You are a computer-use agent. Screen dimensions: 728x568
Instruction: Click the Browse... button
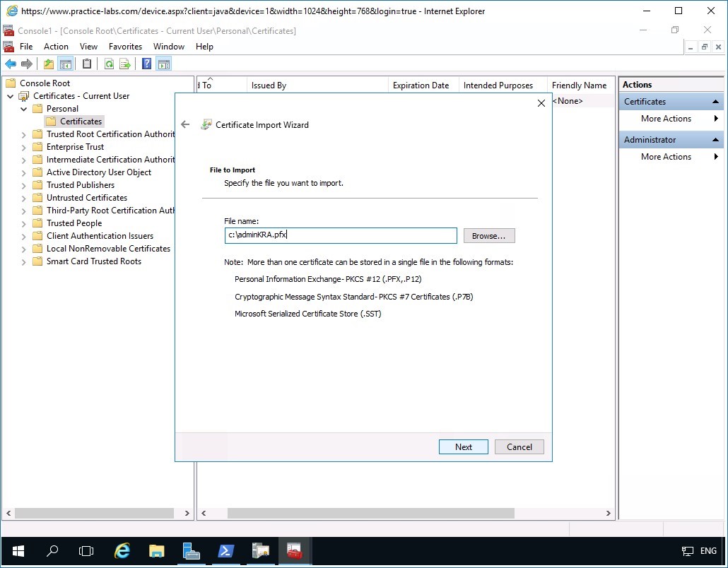(489, 236)
